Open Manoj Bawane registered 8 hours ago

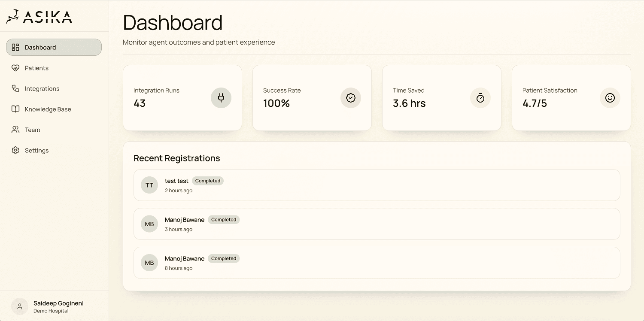tap(185, 259)
